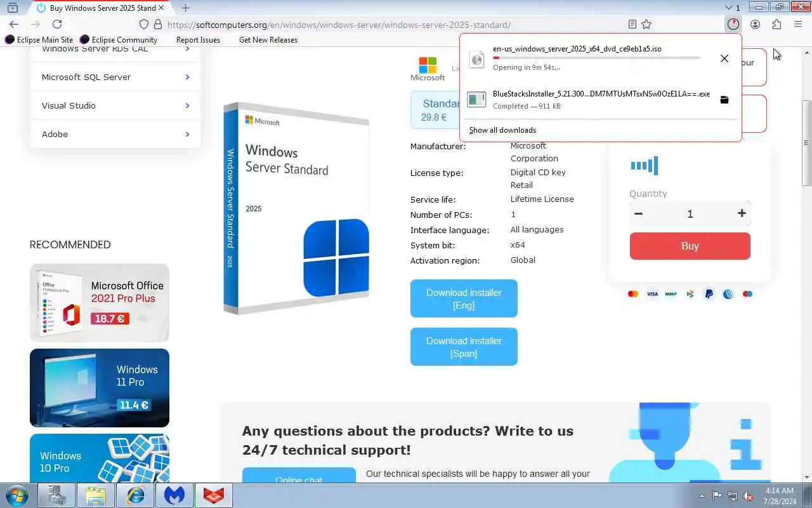This screenshot has width=812, height=508.
Task: Click the PayPal payment icon
Action: [709, 294]
